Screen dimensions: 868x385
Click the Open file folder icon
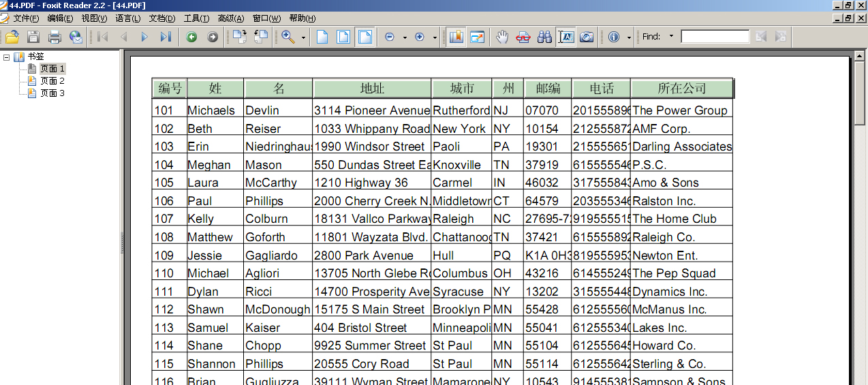[x=12, y=37]
